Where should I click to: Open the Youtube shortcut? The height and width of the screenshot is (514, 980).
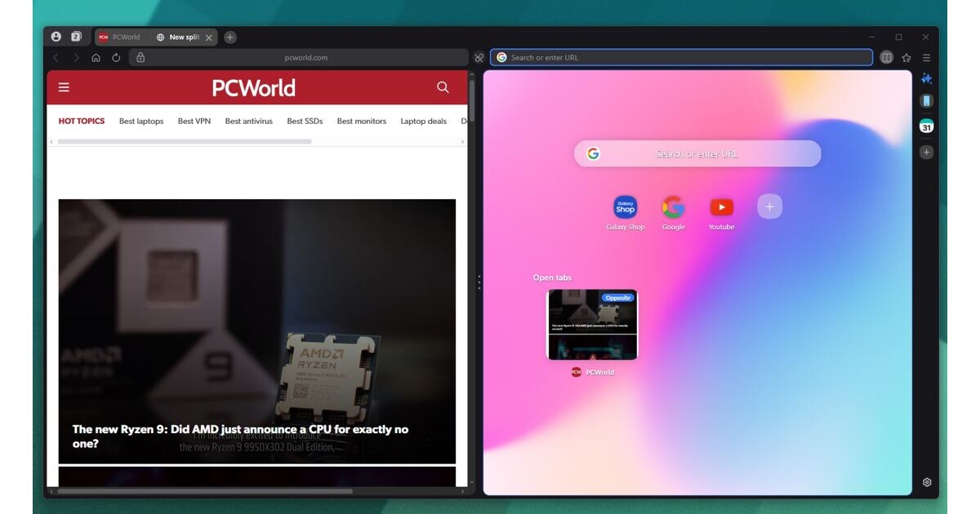721,212
